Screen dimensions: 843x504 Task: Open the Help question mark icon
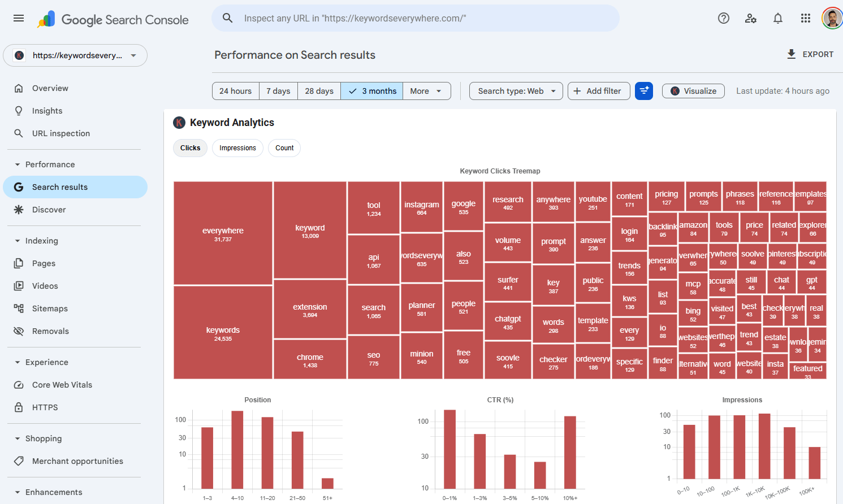tap(724, 18)
